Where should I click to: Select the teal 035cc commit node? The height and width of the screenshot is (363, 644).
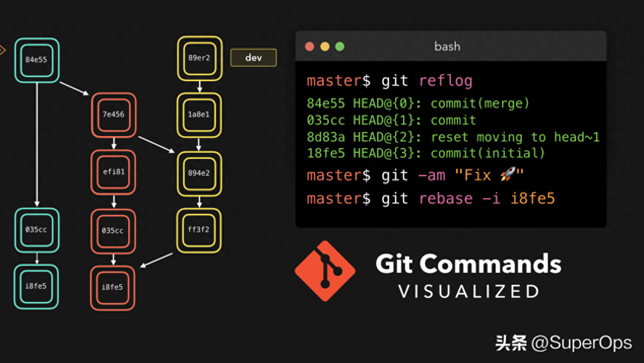(x=37, y=230)
